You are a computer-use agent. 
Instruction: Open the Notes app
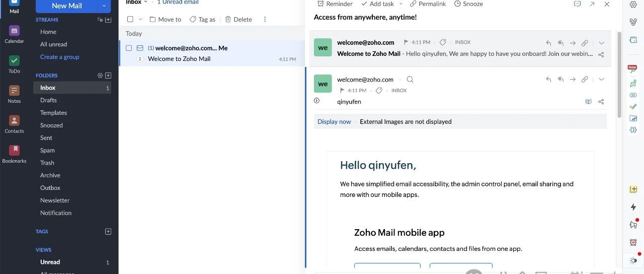(x=14, y=94)
